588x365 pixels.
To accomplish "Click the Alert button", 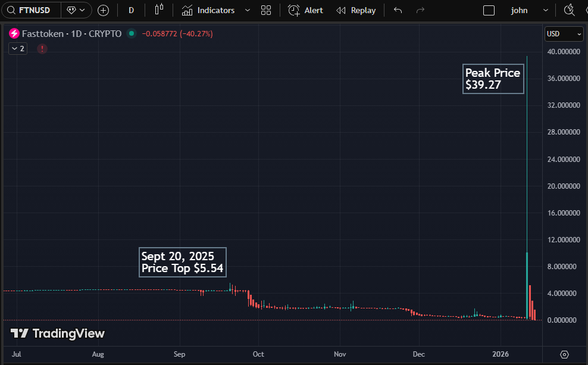I will click(x=305, y=10).
